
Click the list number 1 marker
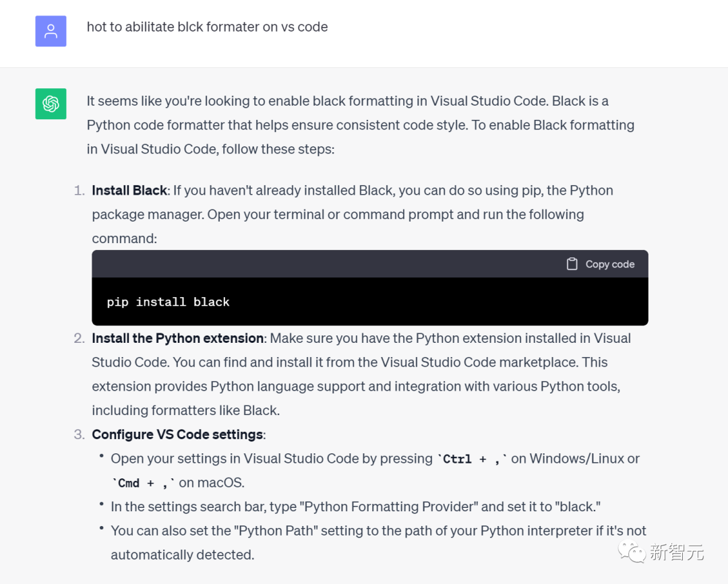click(x=79, y=191)
